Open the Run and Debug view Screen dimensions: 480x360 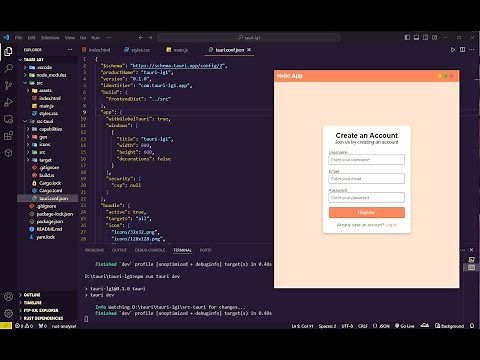(x=8, y=102)
